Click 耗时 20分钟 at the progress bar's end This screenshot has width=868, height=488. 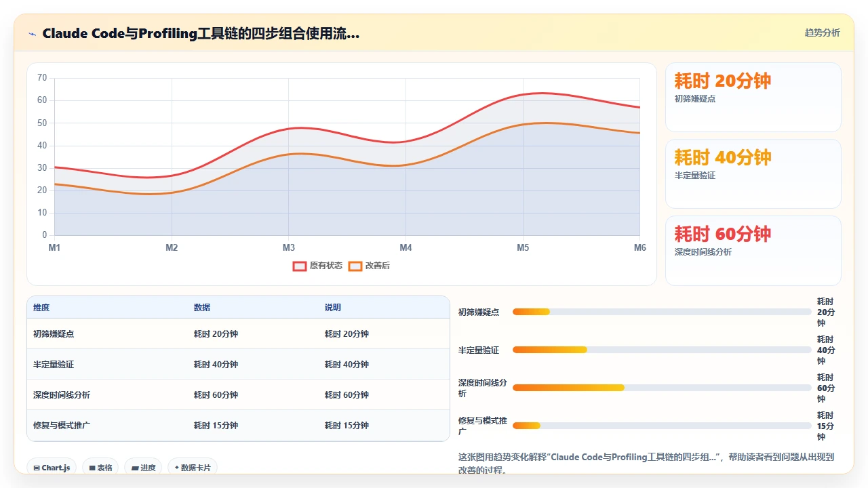pyautogui.click(x=826, y=312)
